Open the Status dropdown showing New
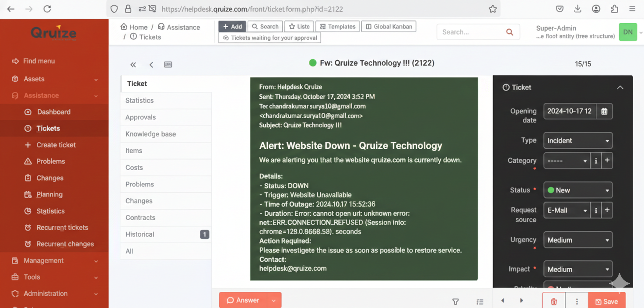Screen dimensions: 644x308 (x=577, y=190)
